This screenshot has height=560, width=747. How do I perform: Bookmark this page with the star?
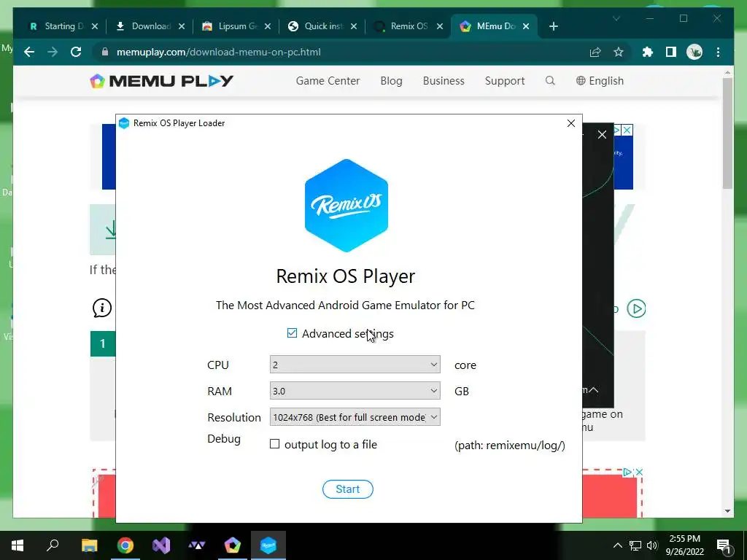coord(619,52)
